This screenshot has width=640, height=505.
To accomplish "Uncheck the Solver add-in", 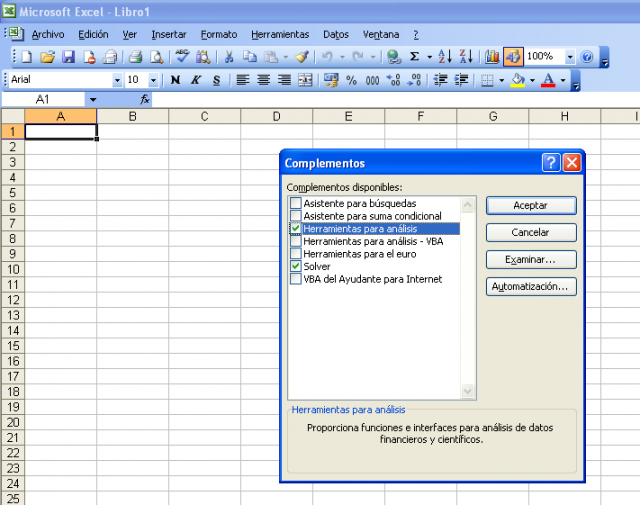I will pyautogui.click(x=296, y=266).
